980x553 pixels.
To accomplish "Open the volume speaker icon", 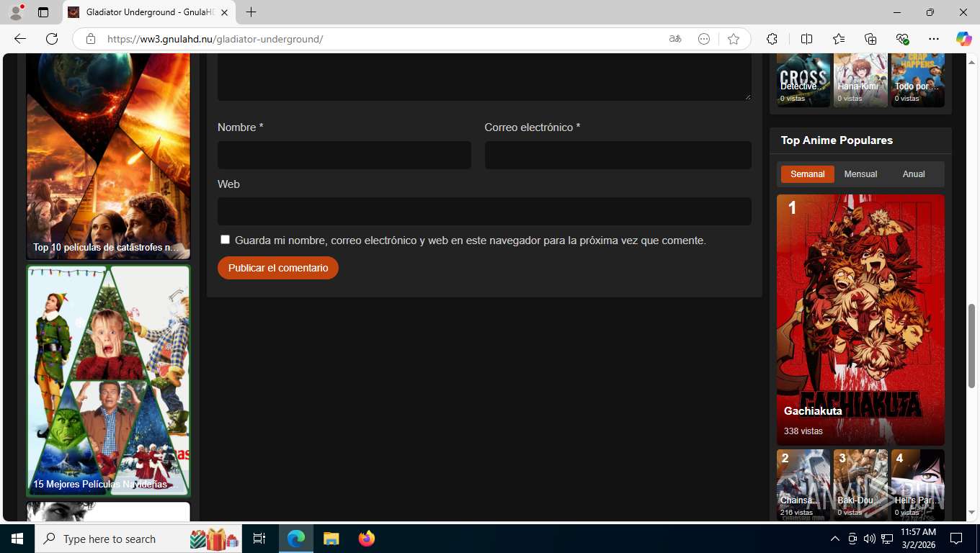I will coord(869,539).
